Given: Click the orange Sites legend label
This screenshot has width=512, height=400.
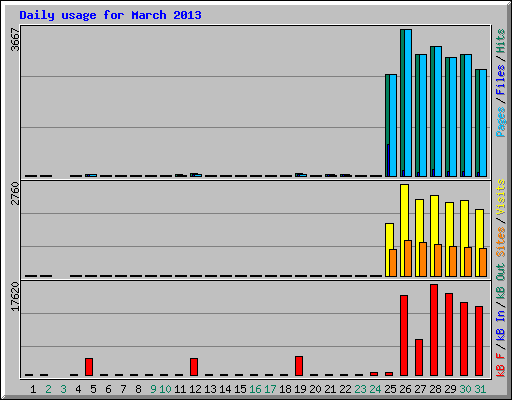Looking at the screenshot, I should [501, 242].
